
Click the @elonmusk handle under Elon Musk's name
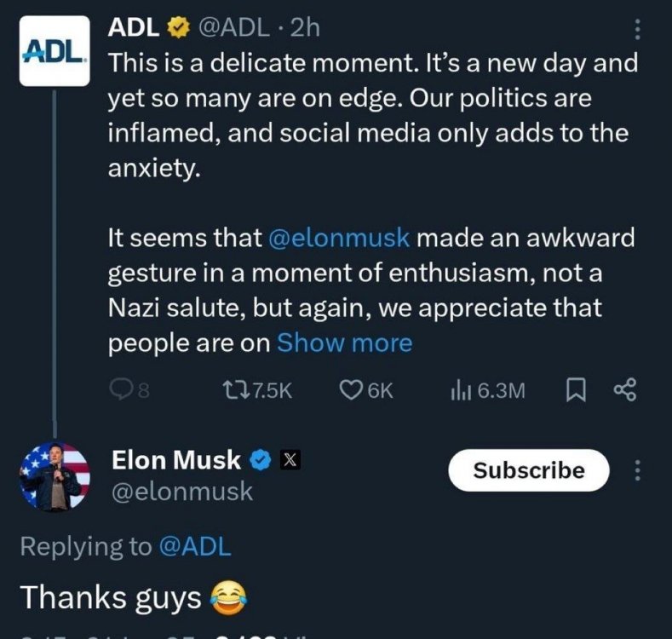[x=181, y=492]
